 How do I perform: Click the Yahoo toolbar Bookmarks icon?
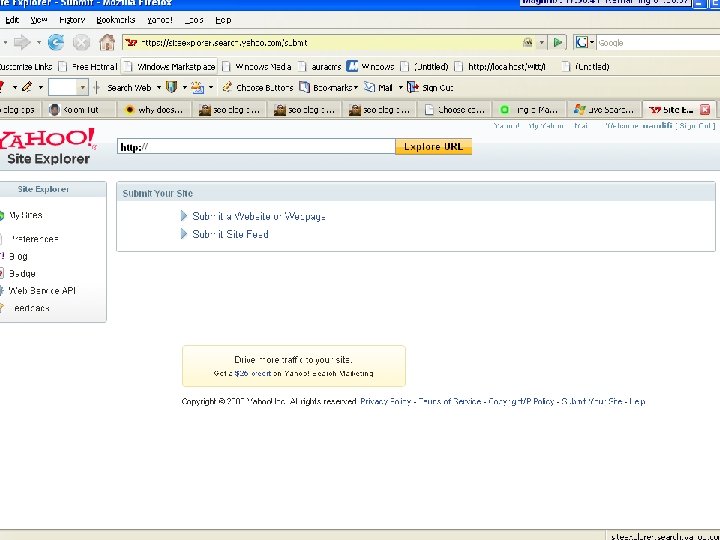tap(304, 87)
